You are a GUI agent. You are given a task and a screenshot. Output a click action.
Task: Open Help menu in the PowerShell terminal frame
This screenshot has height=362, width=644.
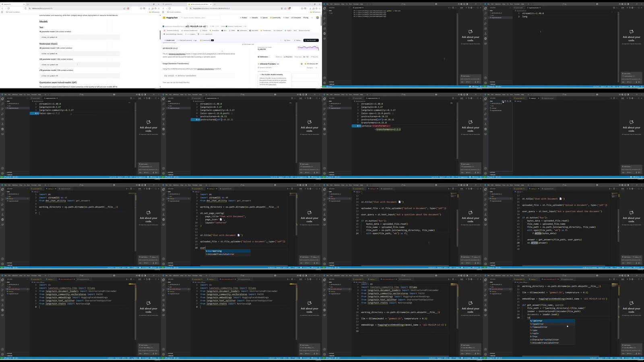361,4
